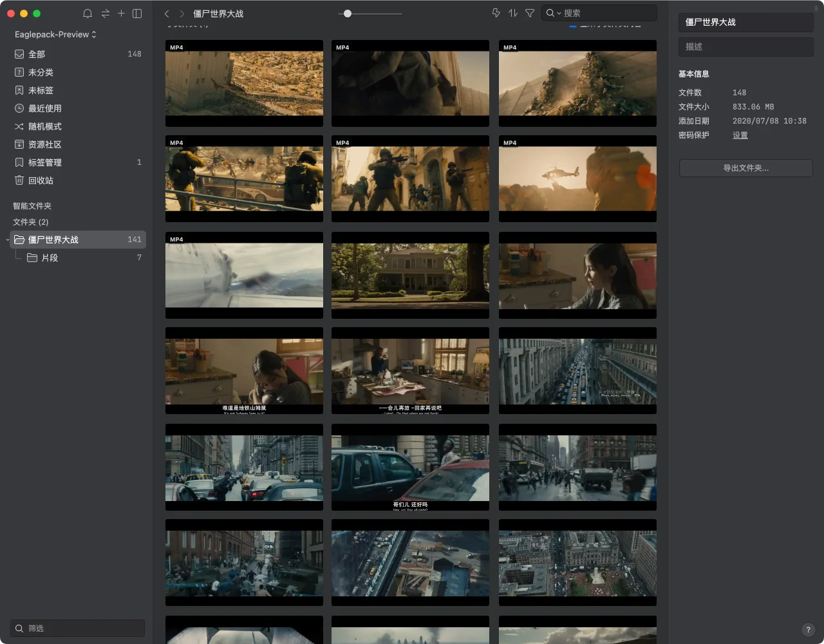Image resolution: width=824 pixels, height=644 pixels.
Task: Click the 智能文件夹 section header
Action: pos(32,206)
